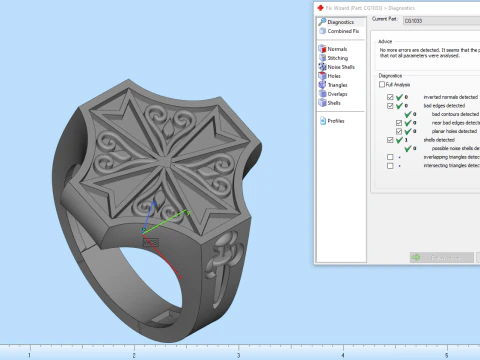This screenshot has height=360, width=480.
Task: Select Triangles in the sidebar
Action: 337,85
